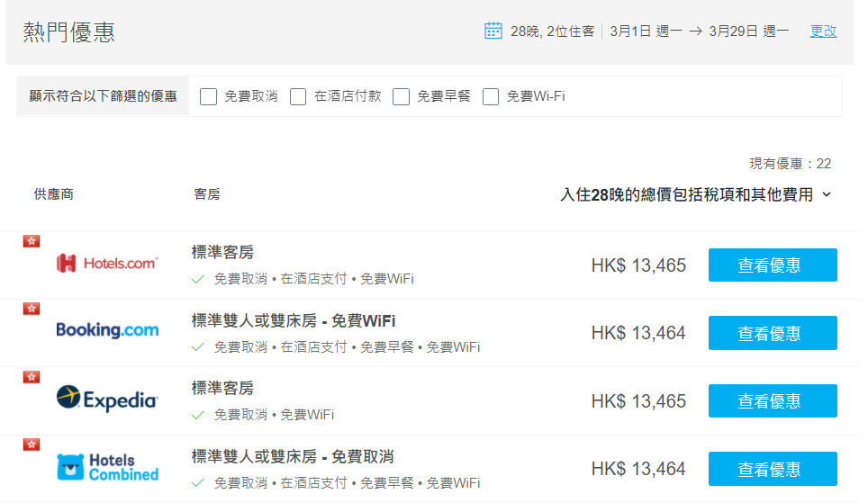
Task: Click the Hotels.com logo
Action: [x=107, y=264]
